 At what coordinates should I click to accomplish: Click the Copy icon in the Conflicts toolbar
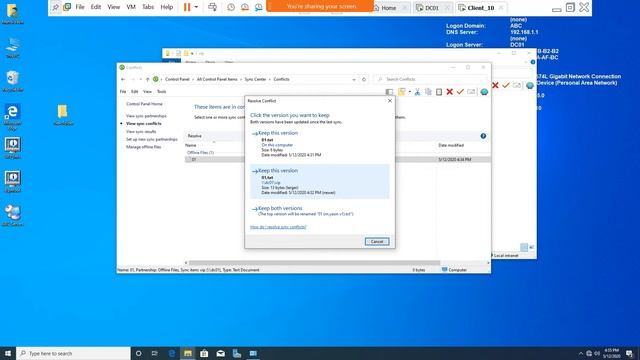(428, 92)
